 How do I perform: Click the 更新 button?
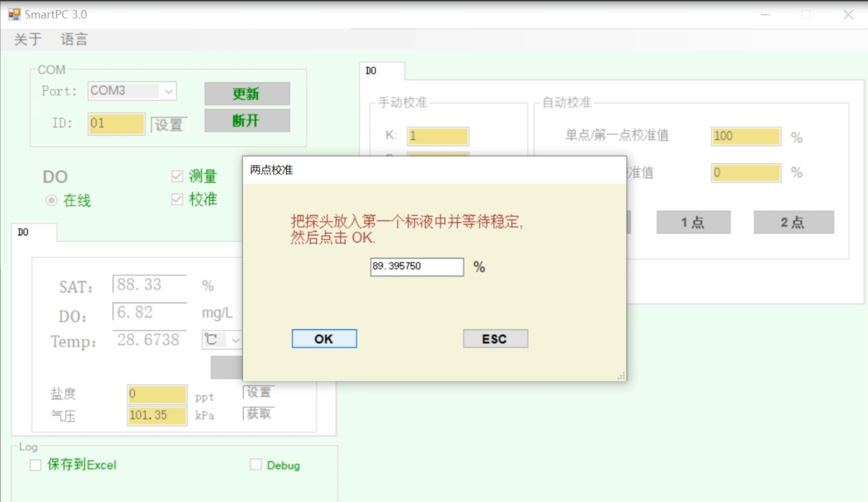click(247, 94)
